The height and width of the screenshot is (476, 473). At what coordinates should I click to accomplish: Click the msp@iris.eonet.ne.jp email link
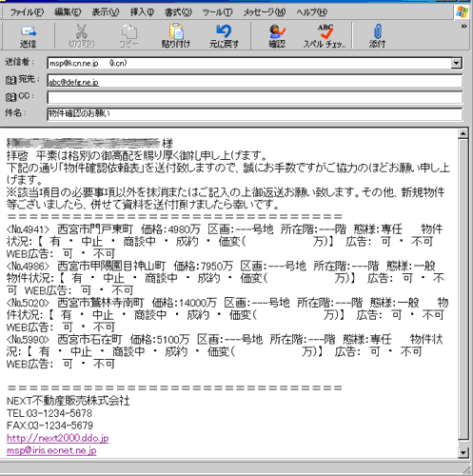coord(51,450)
